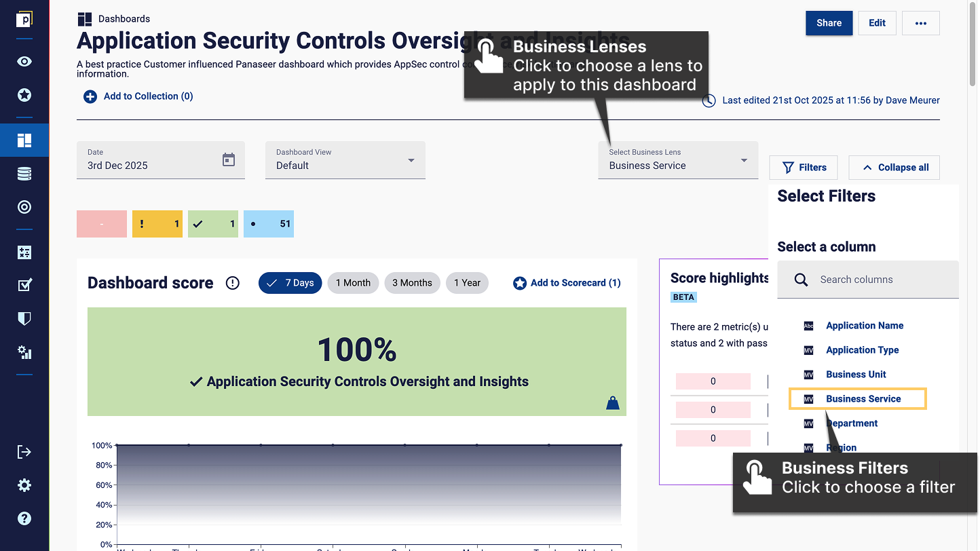
Task: Click Dashboard score info icon
Action: click(x=233, y=283)
